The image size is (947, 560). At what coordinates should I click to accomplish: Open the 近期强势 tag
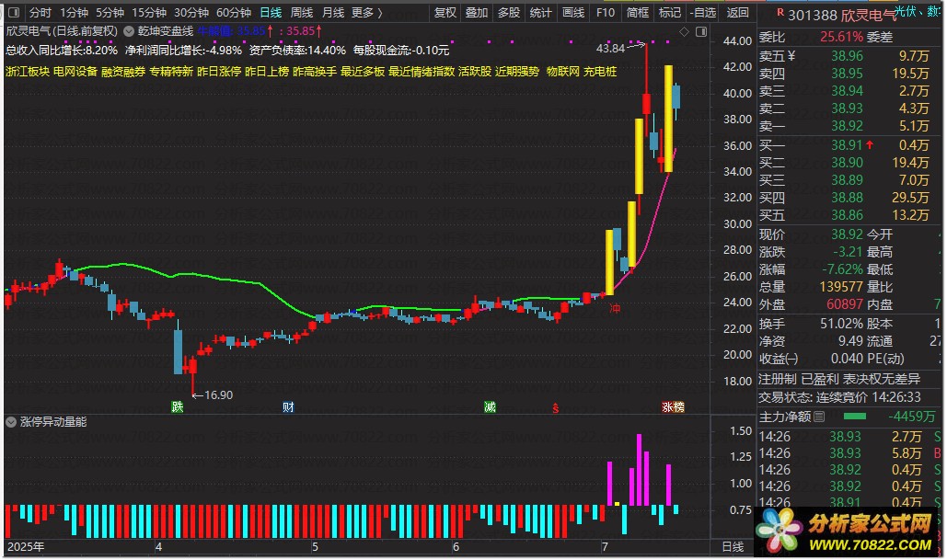517,71
